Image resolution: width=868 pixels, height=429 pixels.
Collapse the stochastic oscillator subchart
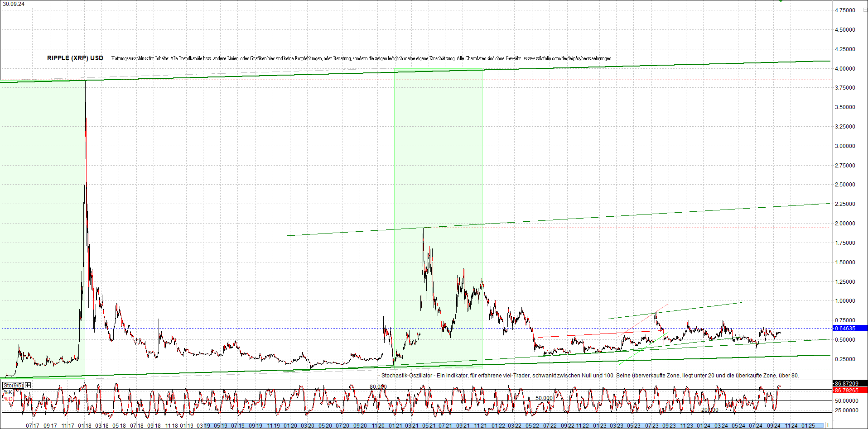28,385
